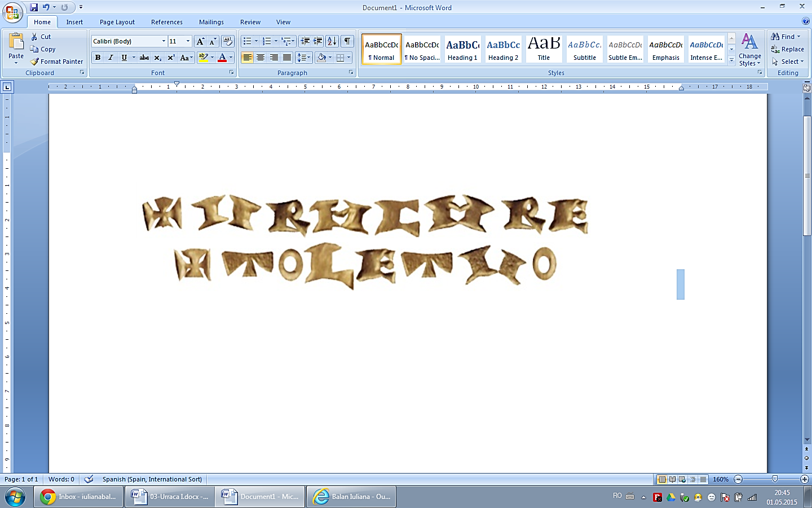Expand the font size dropdown
Viewport: 812px width, 508px height.
click(x=188, y=41)
